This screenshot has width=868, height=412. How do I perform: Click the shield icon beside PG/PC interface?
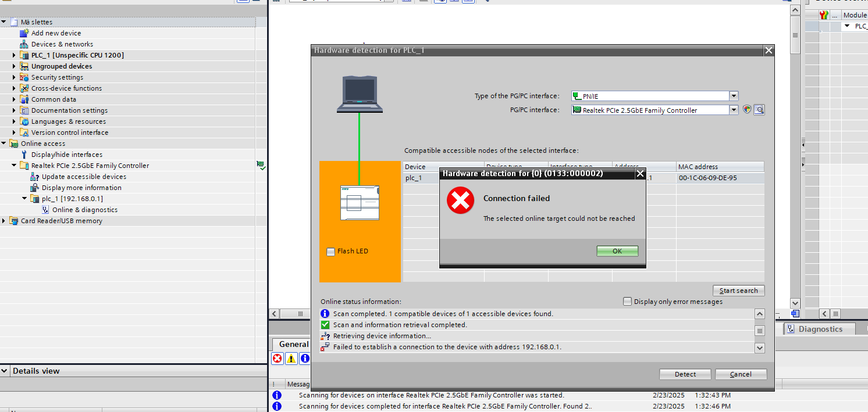747,109
